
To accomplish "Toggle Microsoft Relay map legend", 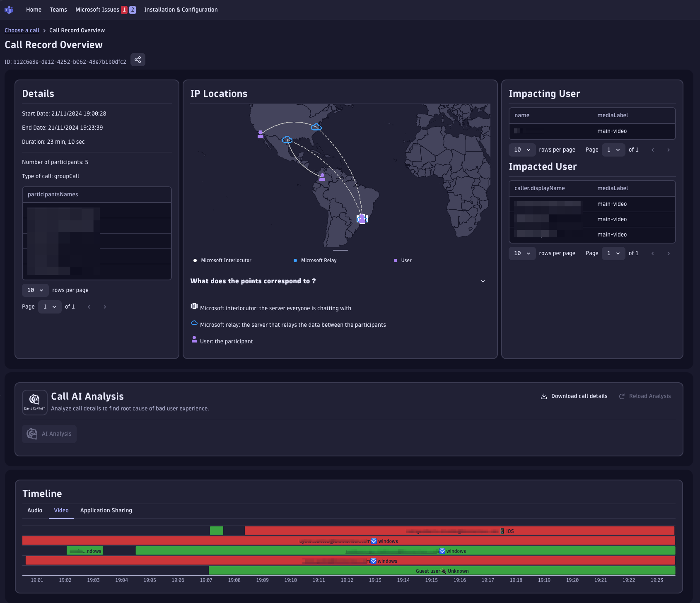I will pyautogui.click(x=315, y=260).
